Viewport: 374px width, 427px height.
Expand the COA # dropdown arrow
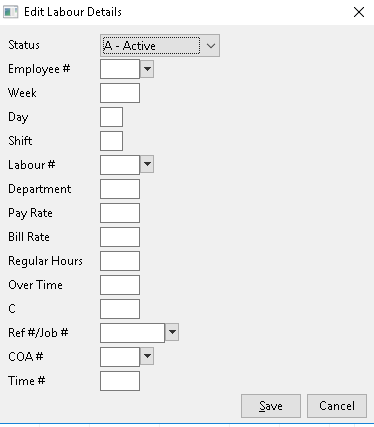click(x=147, y=356)
